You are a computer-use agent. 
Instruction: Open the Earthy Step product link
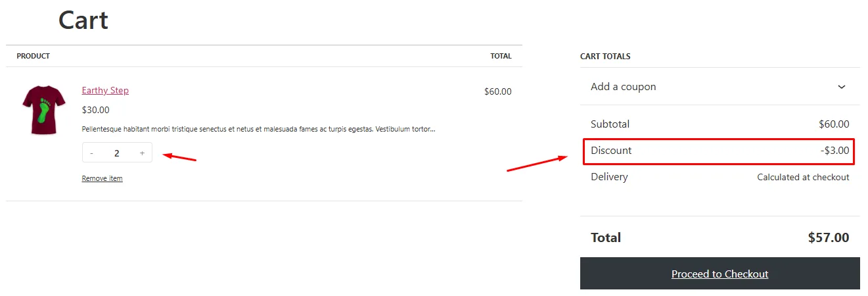point(105,91)
